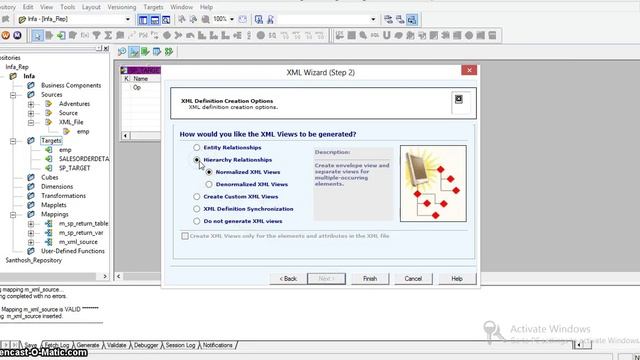640x360 pixels.
Task: Choose Denormalized XML Views
Action: click(x=209, y=184)
